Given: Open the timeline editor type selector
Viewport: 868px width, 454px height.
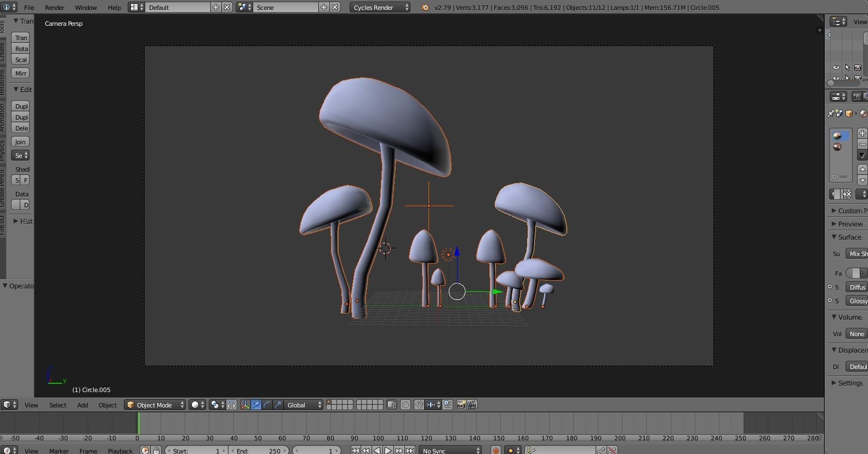Looking at the screenshot, I should [9, 450].
